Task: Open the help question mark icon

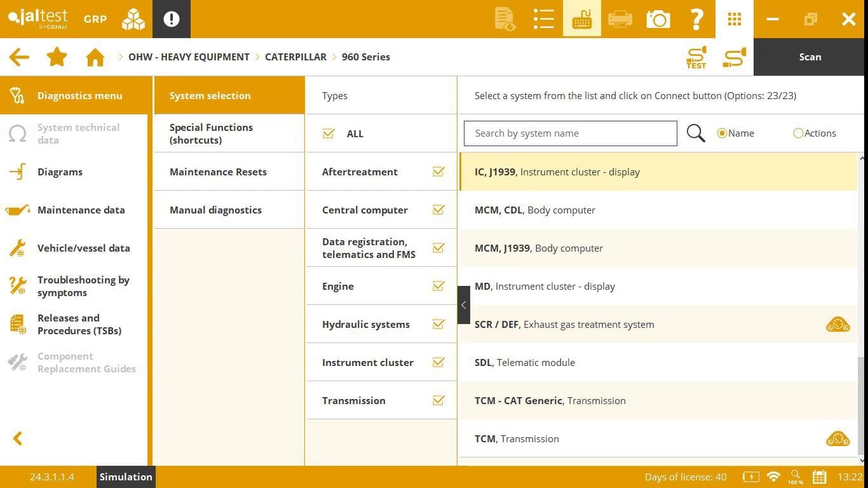Action: point(696,19)
